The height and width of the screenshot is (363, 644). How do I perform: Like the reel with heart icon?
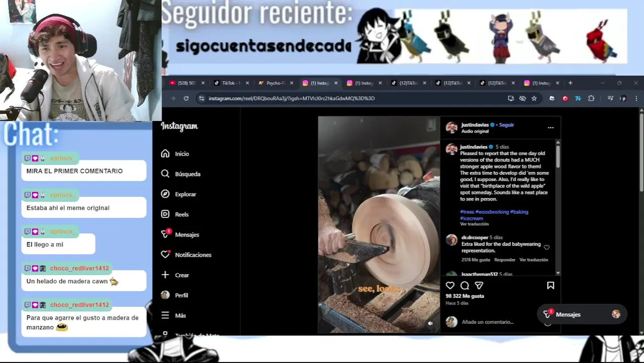click(x=450, y=285)
